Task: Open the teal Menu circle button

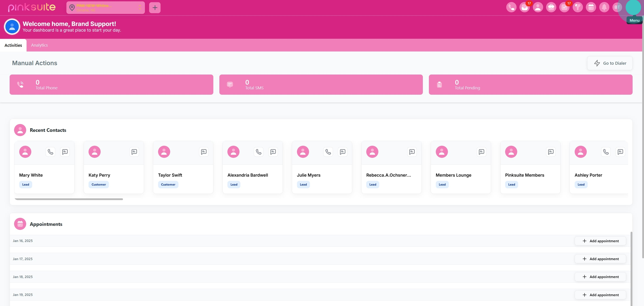Action: pos(633,7)
